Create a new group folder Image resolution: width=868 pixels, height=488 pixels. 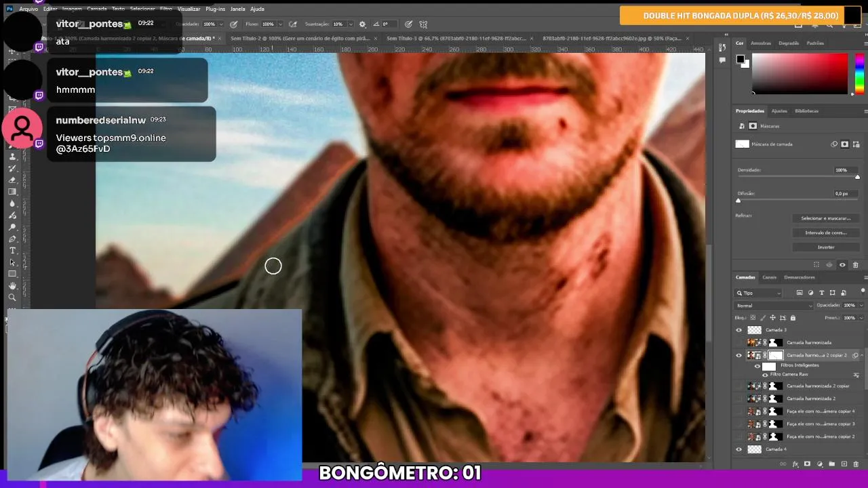[x=832, y=464]
